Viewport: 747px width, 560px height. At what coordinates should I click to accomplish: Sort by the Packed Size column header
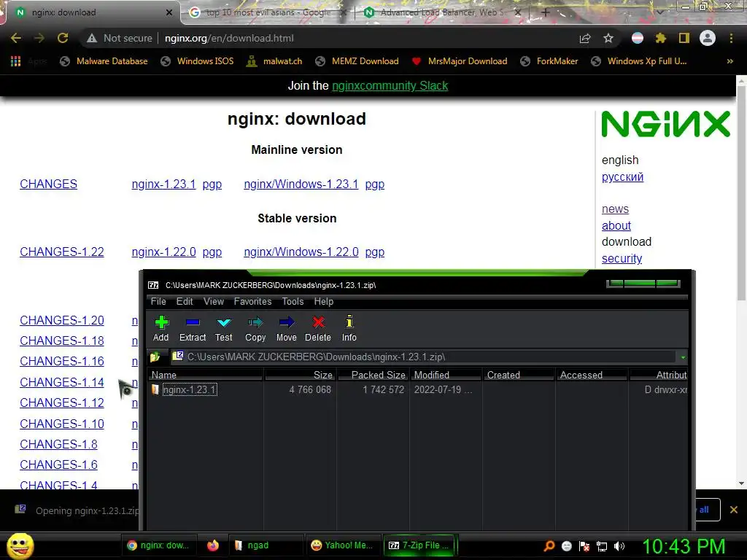coord(373,375)
